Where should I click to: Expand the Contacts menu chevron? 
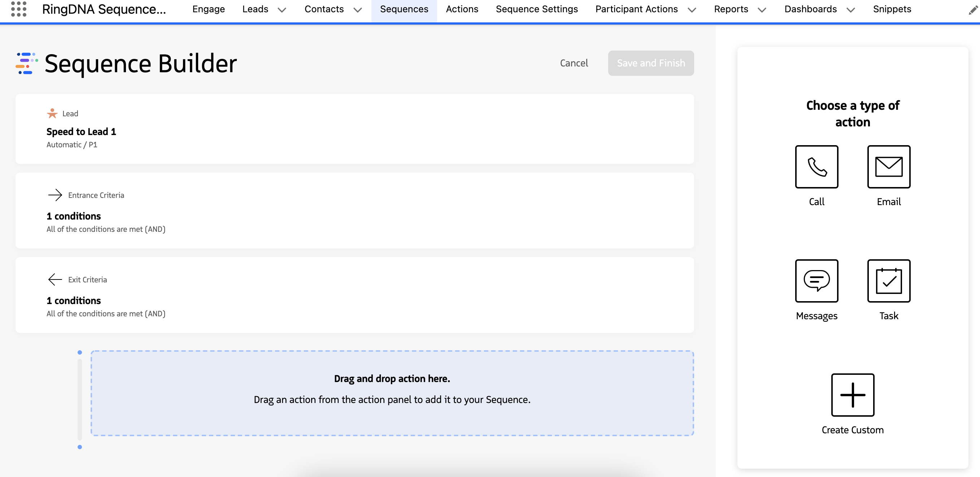coord(357,10)
